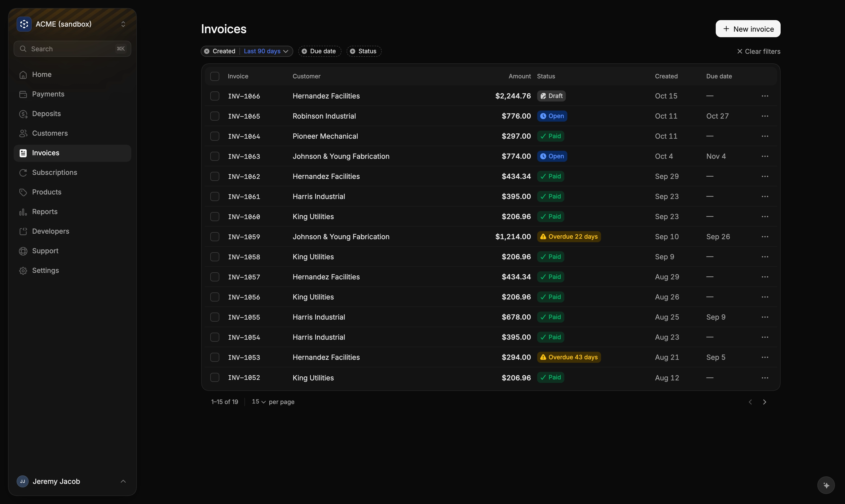Go to Subscriptions page
Screen dimensions: 845x504
coord(72,173)
